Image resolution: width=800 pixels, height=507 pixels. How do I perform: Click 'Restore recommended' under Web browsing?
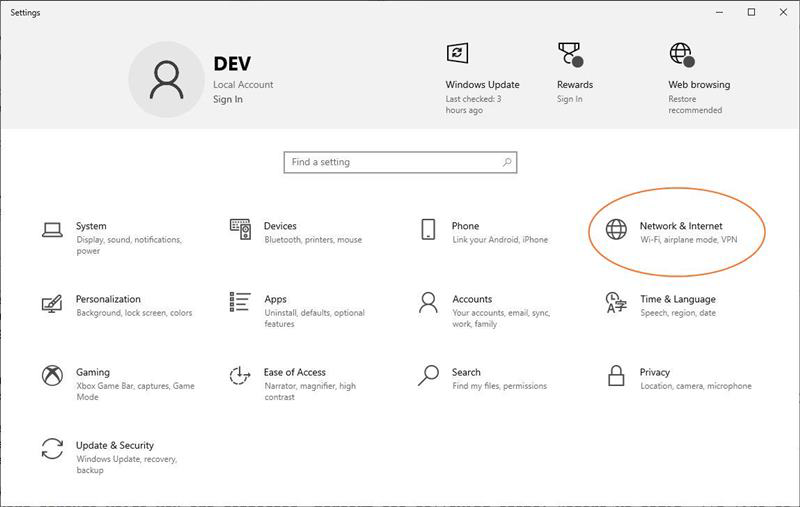(x=695, y=105)
